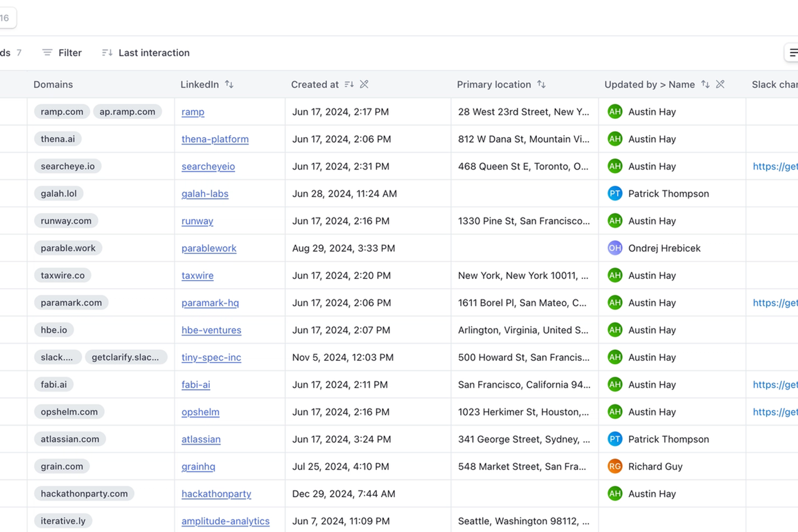
Task: Click the taxwire.co domain chip
Action: click(63, 275)
